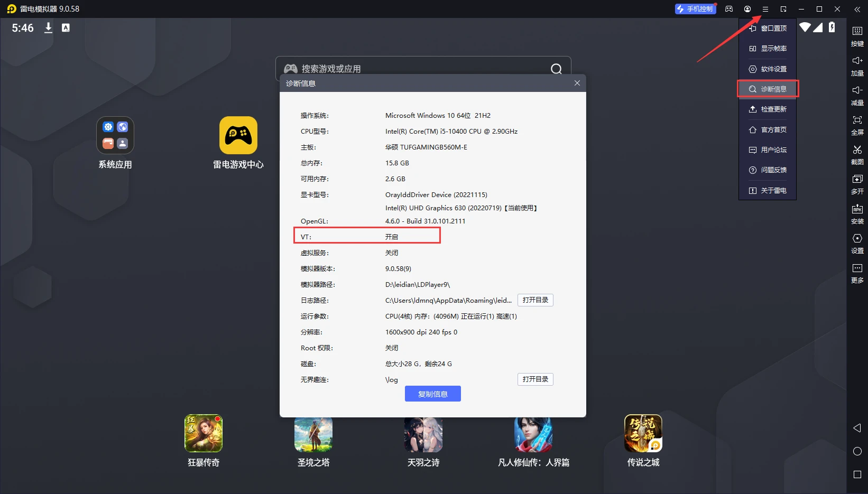This screenshot has width=868, height=494.
Task: Open the 系统应用 folder
Action: (x=115, y=143)
